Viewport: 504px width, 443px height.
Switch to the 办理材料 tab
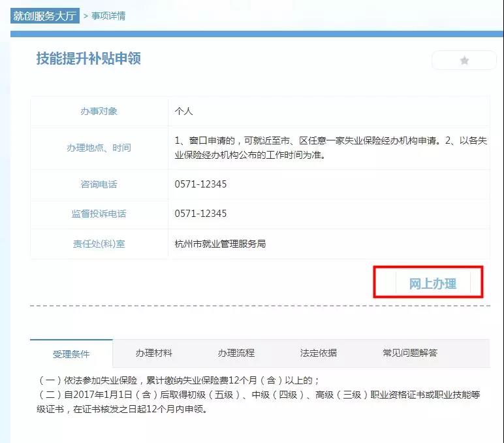154,353
